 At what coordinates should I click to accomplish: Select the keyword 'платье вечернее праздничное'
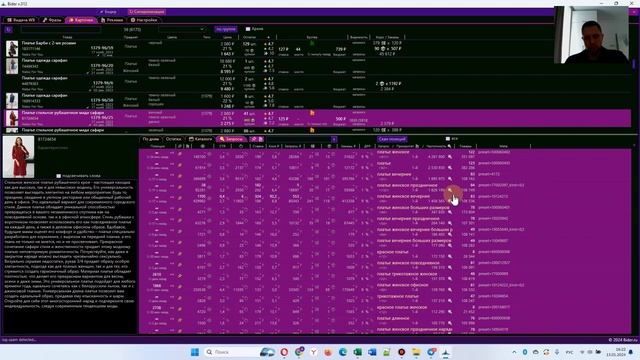408,218
